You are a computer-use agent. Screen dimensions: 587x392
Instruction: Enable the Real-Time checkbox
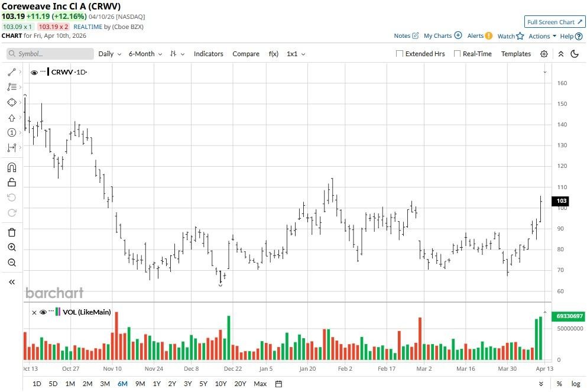(457, 54)
